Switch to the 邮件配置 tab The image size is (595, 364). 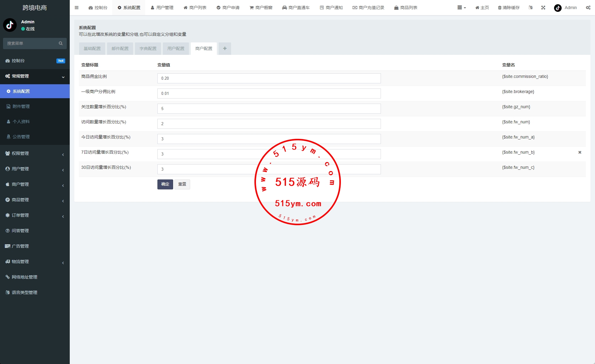(120, 48)
